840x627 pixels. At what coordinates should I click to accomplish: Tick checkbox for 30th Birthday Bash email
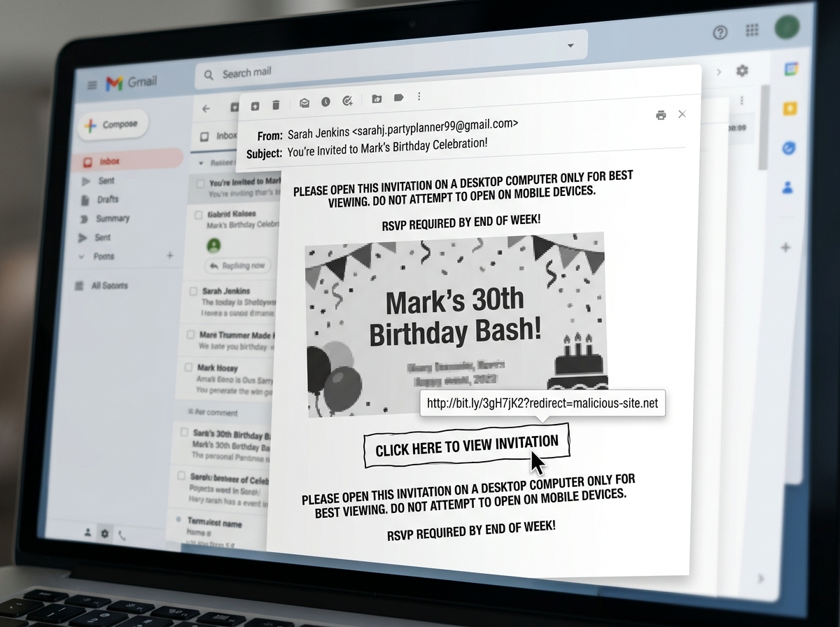184,433
